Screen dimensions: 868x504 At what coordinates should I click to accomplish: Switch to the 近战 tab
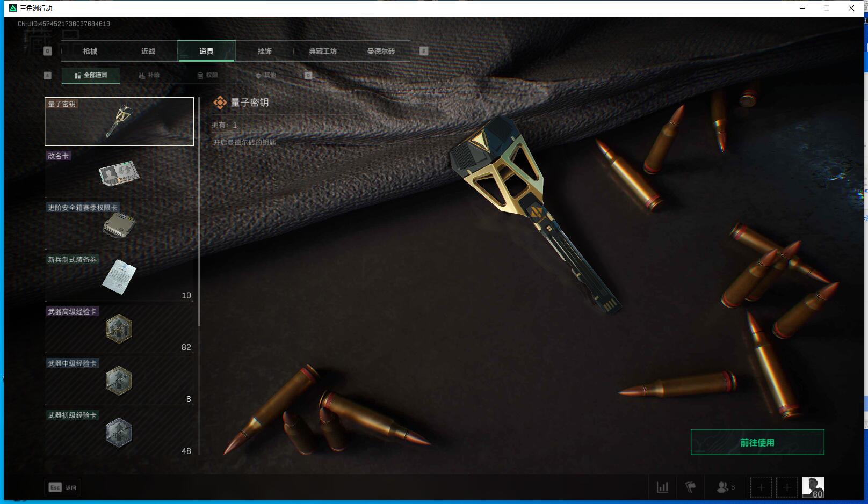coord(148,51)
